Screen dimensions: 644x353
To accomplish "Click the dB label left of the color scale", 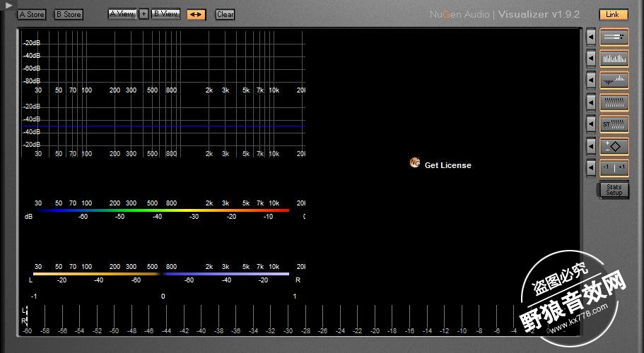I will coord(28,217).
